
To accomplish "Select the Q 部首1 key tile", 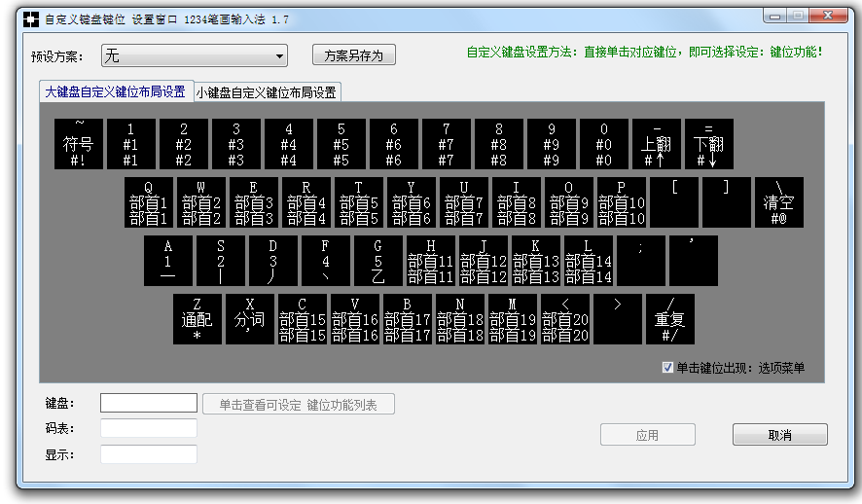I will pos(149,202).
